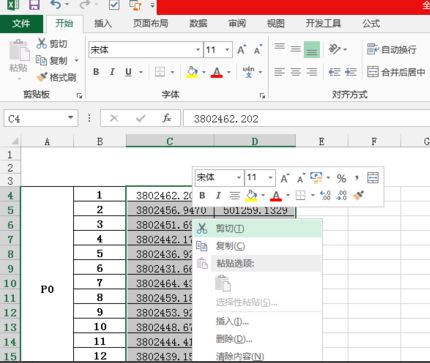Screen dimensions: 430x363
Task: Open ribbon font color dropdown arrow
Action: tap(229, 72)
